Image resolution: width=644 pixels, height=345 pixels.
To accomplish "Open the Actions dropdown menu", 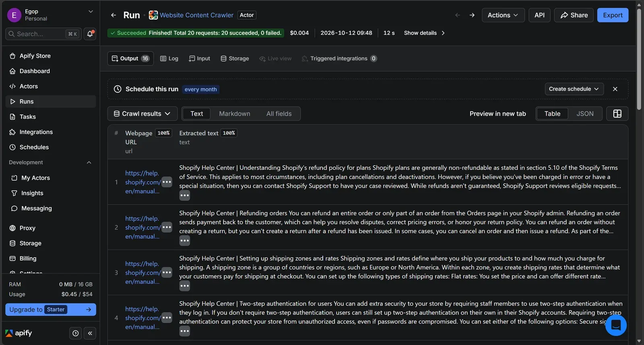I will (x=503, y=15).
